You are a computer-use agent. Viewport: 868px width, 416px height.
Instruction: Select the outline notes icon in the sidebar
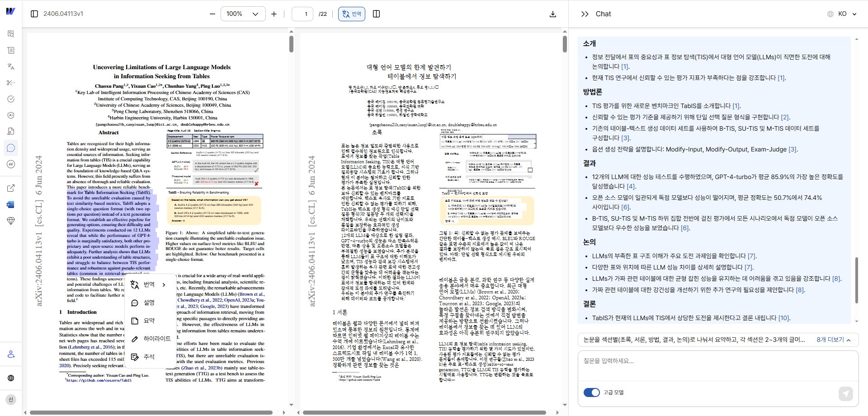point(11,50)
